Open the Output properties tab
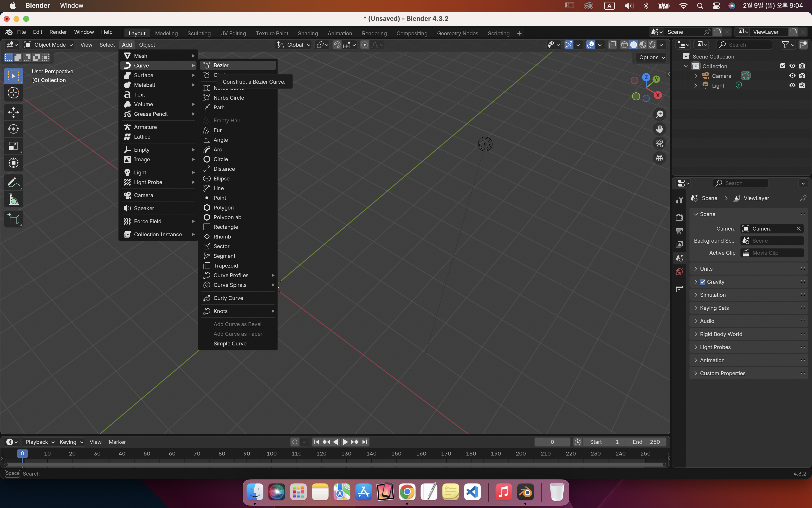 pyautogui.click(x=679, y=231)
